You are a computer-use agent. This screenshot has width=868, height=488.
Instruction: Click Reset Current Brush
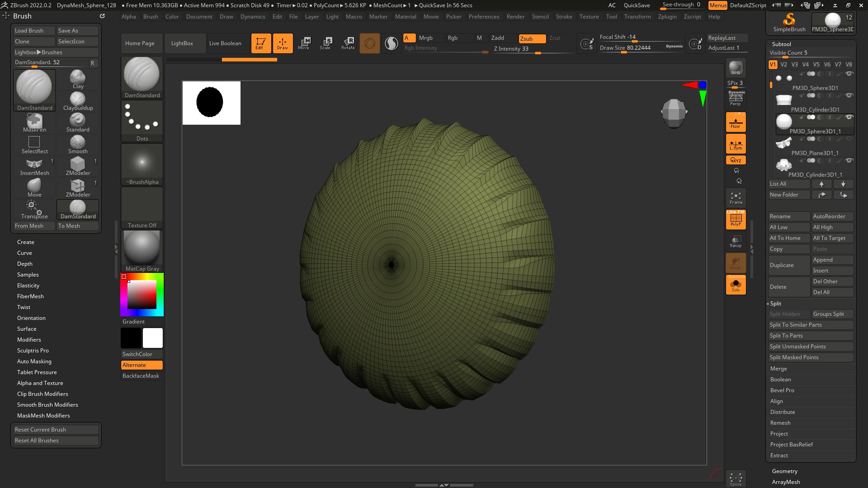[x=56, y=430]
